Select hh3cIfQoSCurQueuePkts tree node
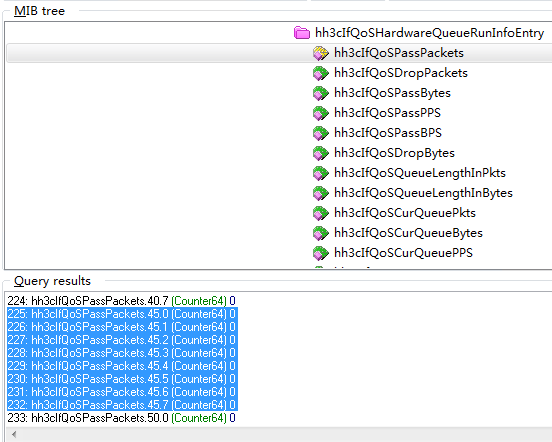 [405, 213]
